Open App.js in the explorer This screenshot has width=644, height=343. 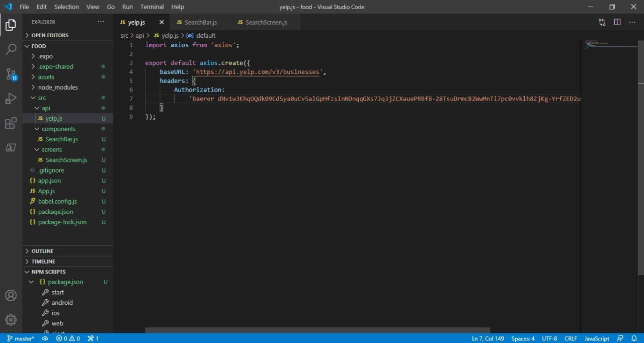pos(68,191)
